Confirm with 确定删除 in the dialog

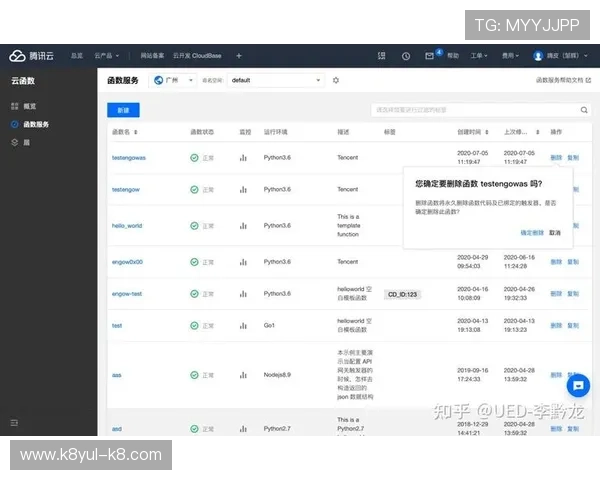[x=532, y=232]
